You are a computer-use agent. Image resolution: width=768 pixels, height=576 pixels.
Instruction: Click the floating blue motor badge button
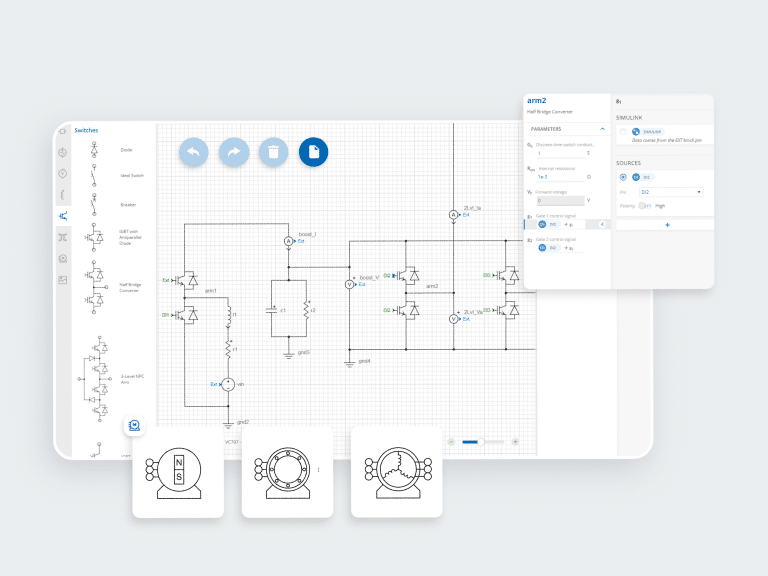[134, 425]
